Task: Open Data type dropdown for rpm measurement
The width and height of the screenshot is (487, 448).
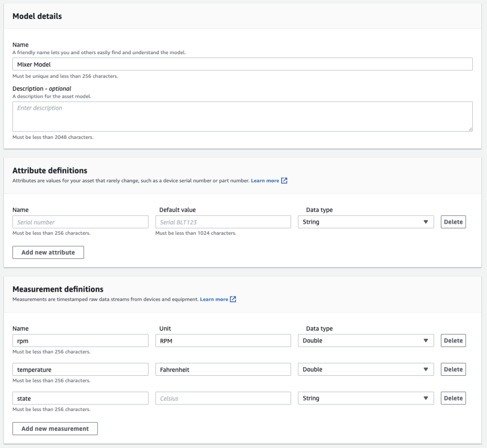Action: coord(365,341)
